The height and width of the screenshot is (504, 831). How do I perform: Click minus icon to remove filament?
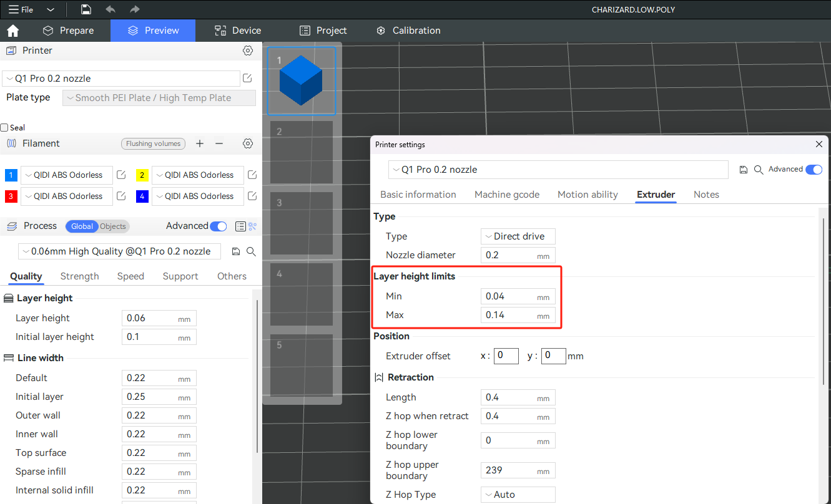pos(219,143)
